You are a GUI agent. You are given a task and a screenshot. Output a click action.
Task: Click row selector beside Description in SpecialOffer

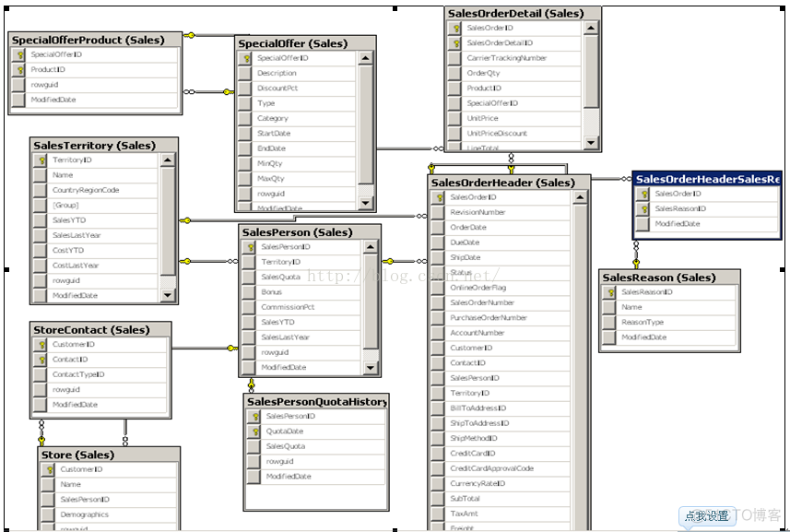pos(245,73)
